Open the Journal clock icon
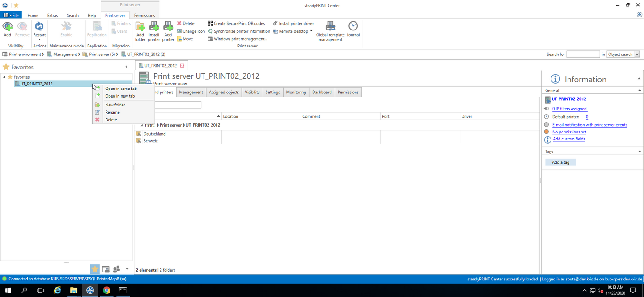 click(x=353, y=26)
